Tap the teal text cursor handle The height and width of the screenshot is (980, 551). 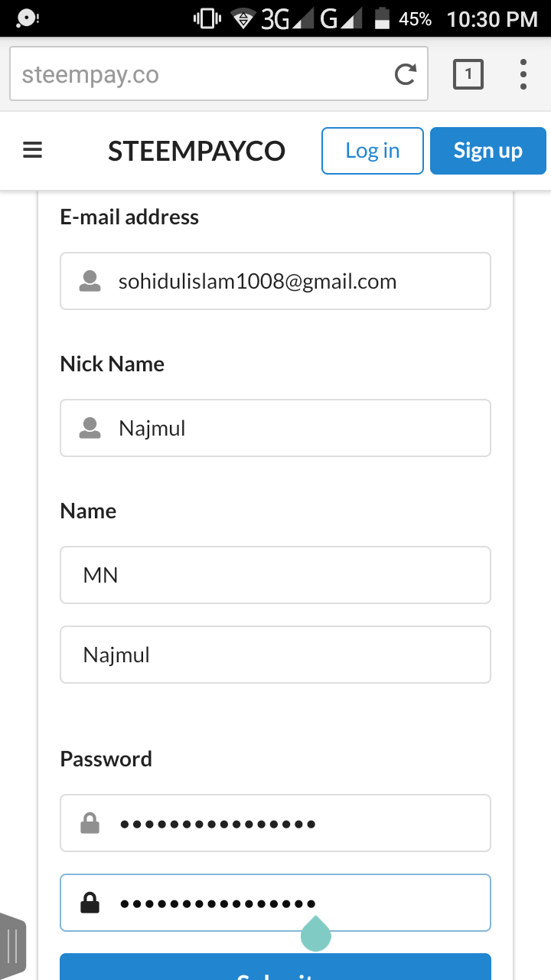coord(315,934)
